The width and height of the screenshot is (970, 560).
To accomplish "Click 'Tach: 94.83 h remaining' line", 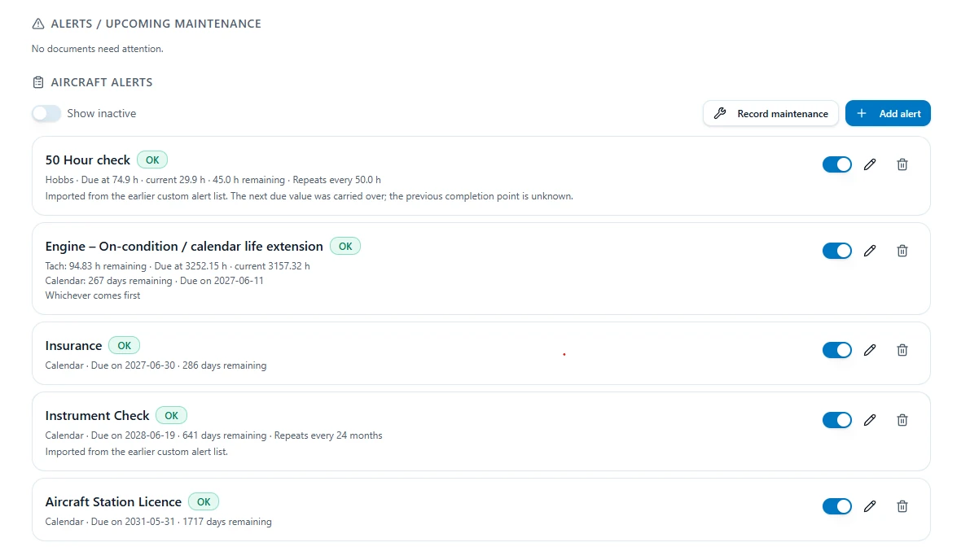I will point(178,266).
